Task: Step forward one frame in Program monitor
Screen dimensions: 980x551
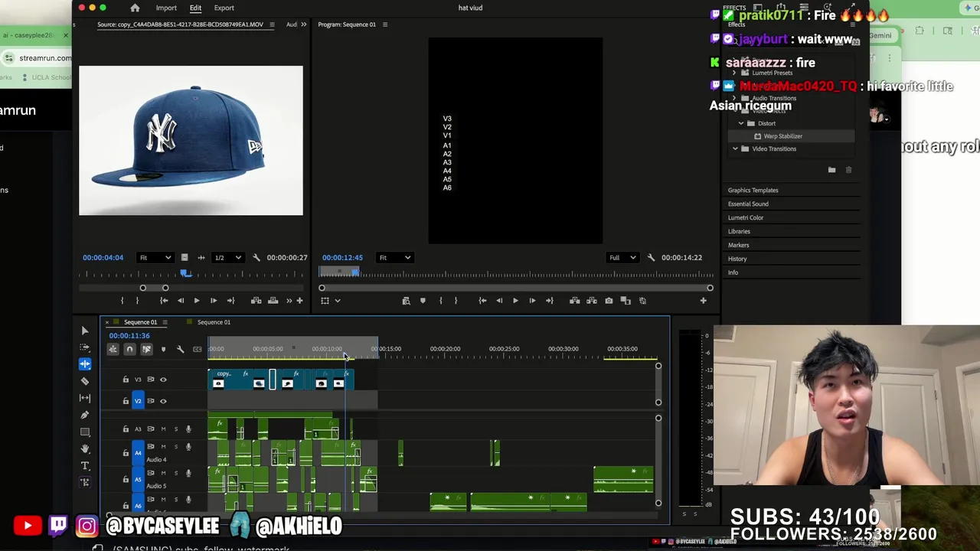Action: [532, 301]
